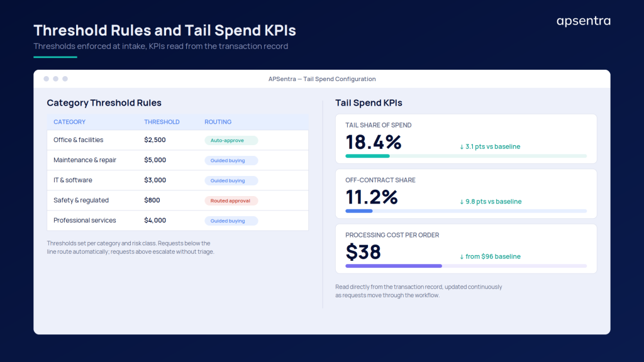The image size is (644, 362).
Task: Click the $800 threshold value
Action: click(x=152, y=200)
